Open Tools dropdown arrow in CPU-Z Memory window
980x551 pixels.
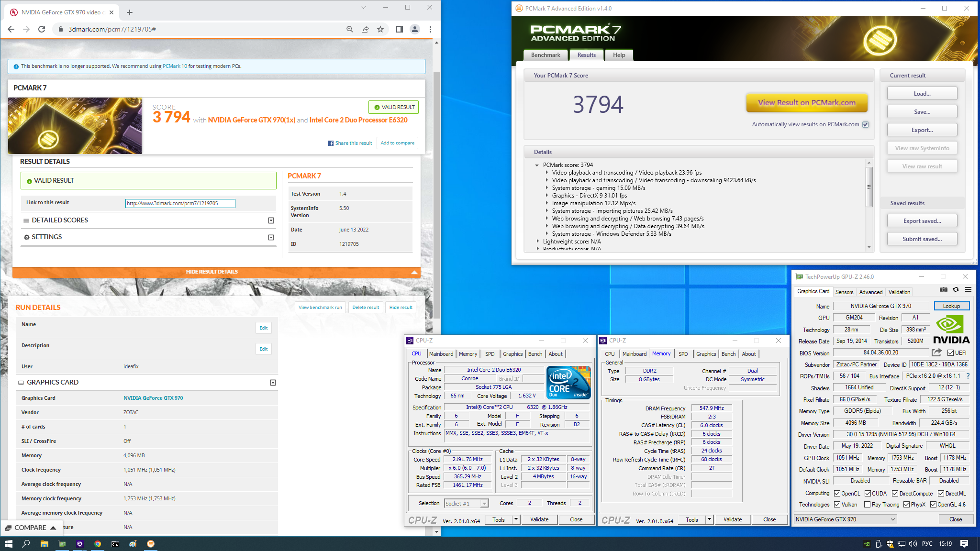709,519
